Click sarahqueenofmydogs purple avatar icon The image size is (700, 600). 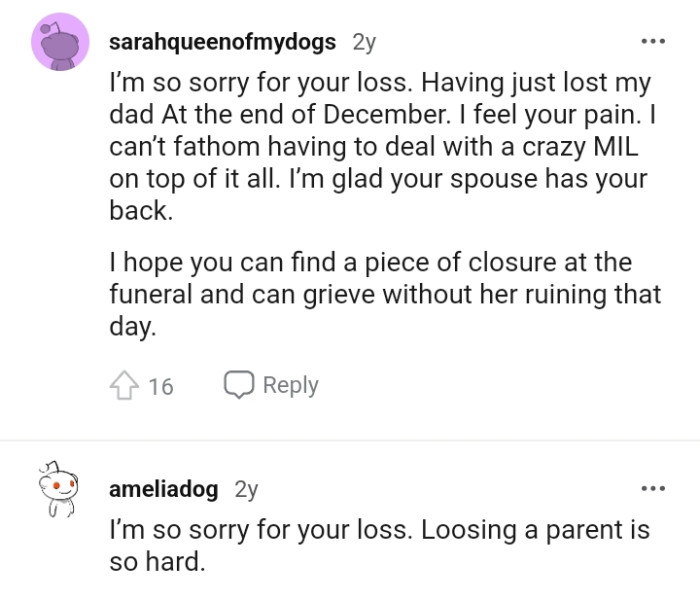pos(62,42)
